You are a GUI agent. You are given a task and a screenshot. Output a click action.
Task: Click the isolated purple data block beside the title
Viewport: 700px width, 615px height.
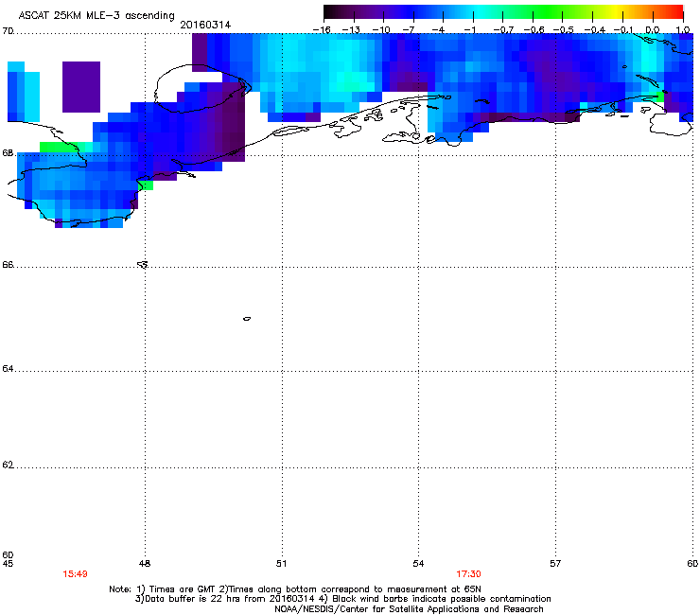[x=81, y=87]
